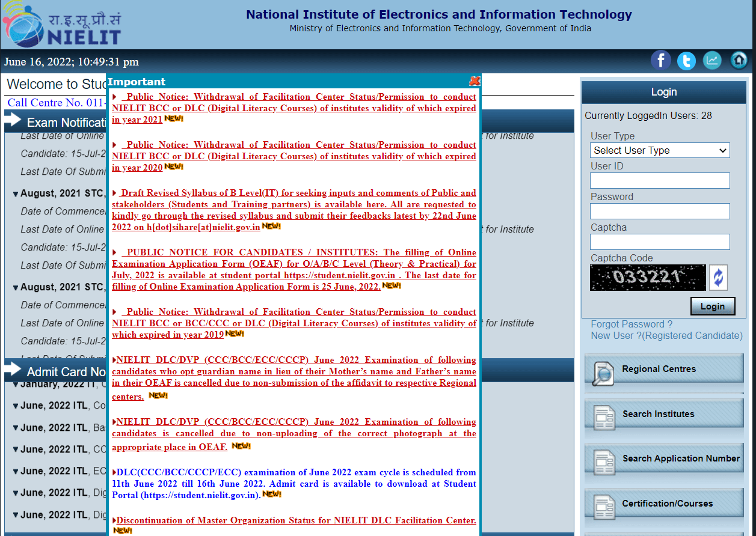This screenshot has width=756, height=536.
Task: Open the NIELIT Facebook page icon
Action: (660, 60)
